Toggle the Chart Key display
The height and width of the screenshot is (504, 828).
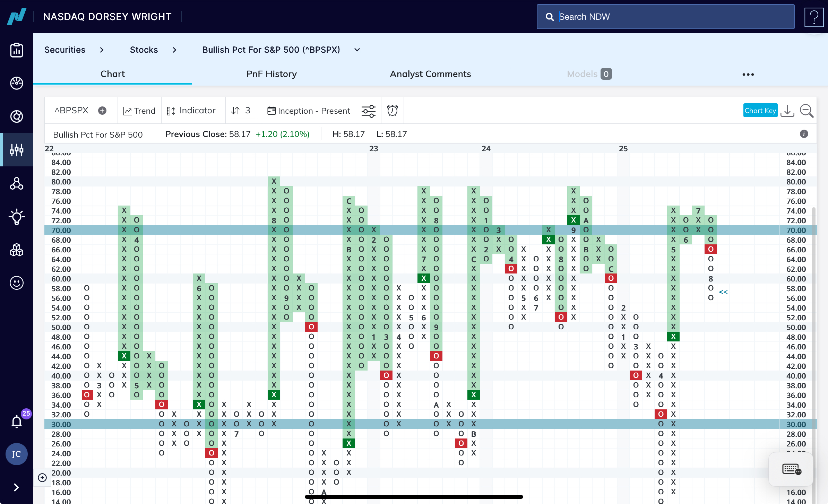pyautogui.click(x=760, y=111)
